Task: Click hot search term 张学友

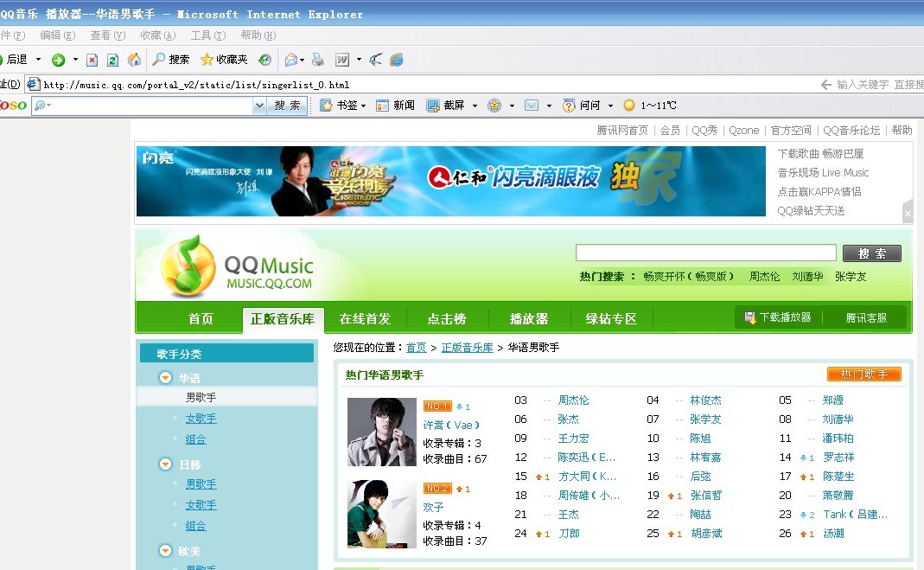Action: [851, 277]
